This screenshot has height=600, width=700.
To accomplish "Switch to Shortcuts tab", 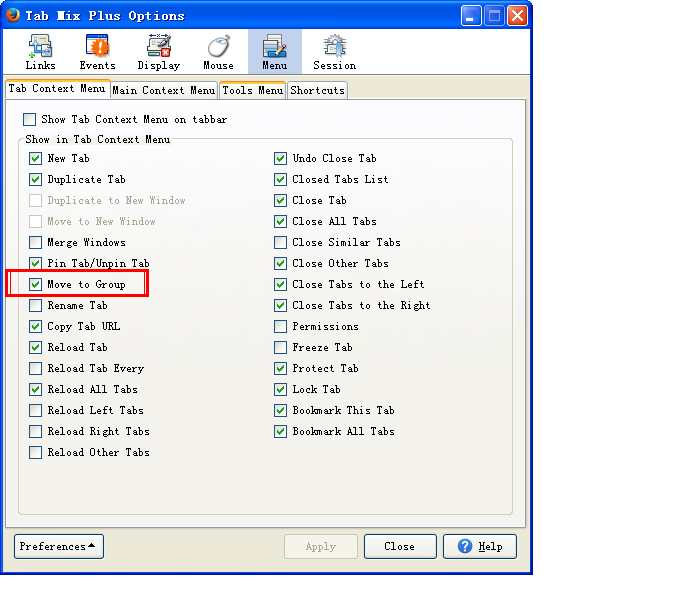I will tap(317, 90).
